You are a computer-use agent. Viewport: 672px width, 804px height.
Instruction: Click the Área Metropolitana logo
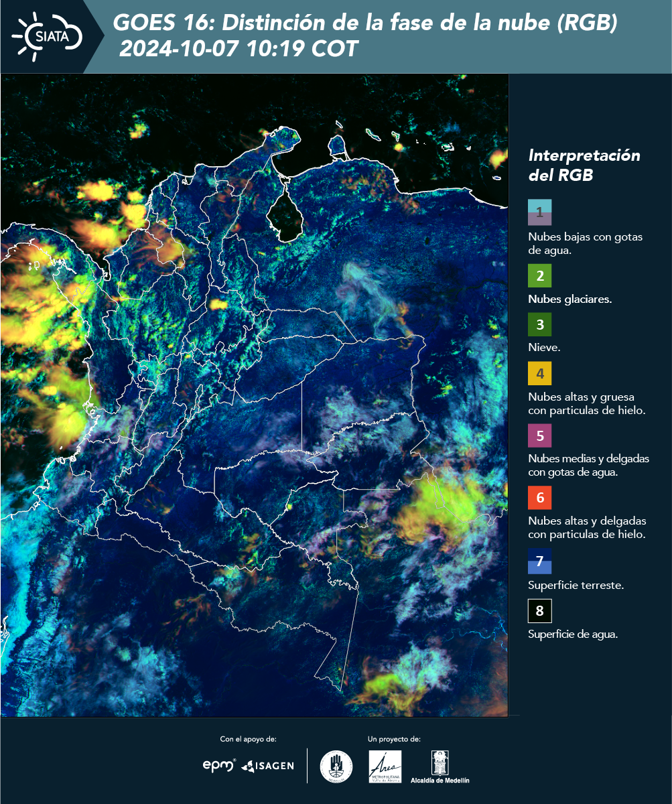coord(385,766)
